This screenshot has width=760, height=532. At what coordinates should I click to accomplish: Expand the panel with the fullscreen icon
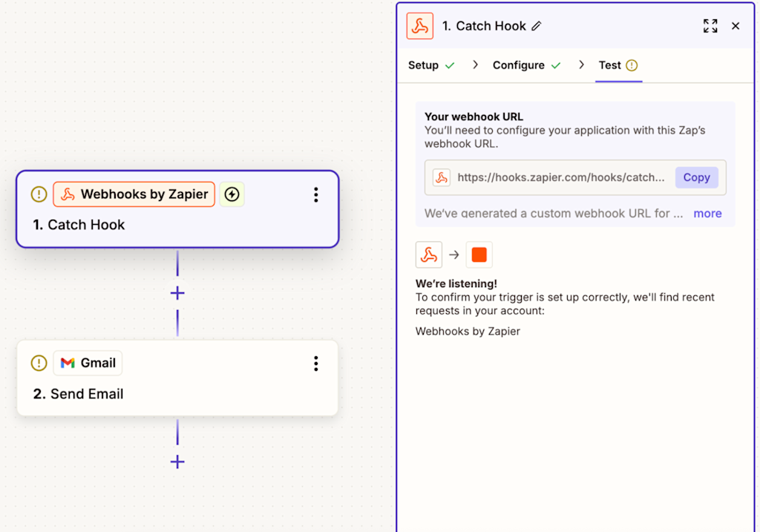coord(710,26)
